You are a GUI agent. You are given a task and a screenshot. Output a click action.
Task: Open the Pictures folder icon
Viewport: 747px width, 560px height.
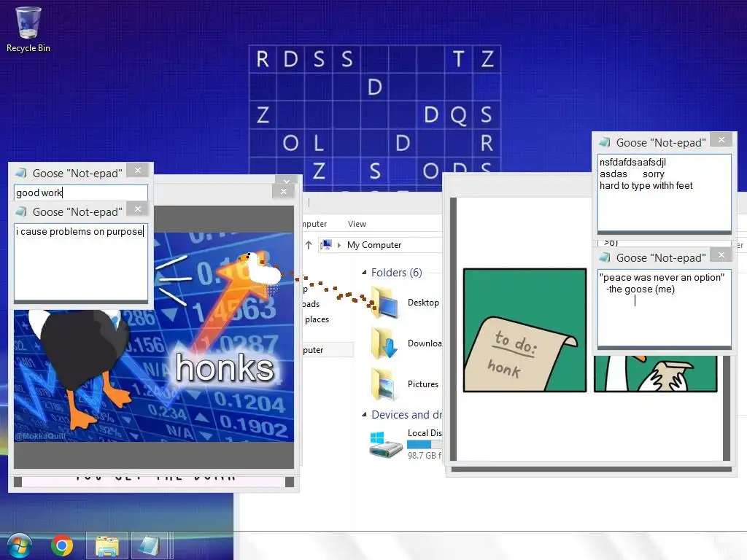click(x=383, y=384)
